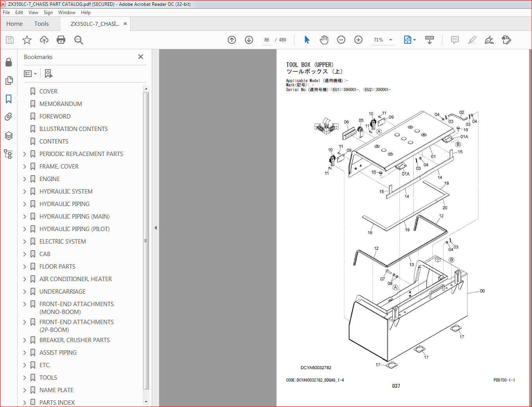Expand the PERIODIC REPLACEMENT PARTS bookmark
532x407 pixels.
(x=25, y=154)
